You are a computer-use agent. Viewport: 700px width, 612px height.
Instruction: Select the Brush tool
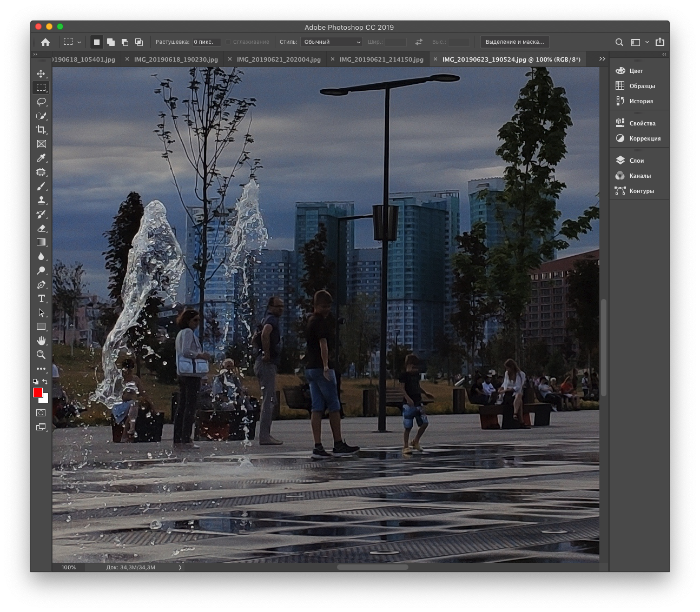41,187
